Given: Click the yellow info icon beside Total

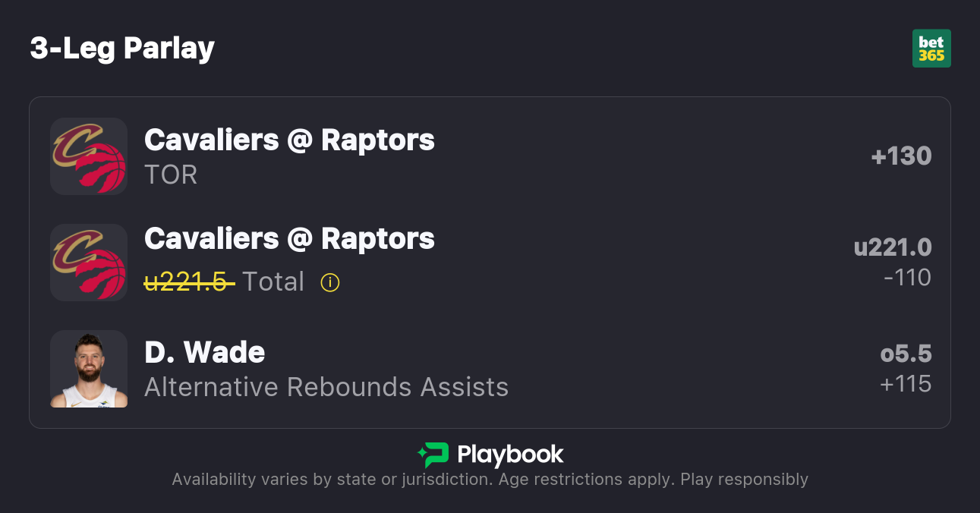Looking at the screenshot, I should click(x=330, y=282).
